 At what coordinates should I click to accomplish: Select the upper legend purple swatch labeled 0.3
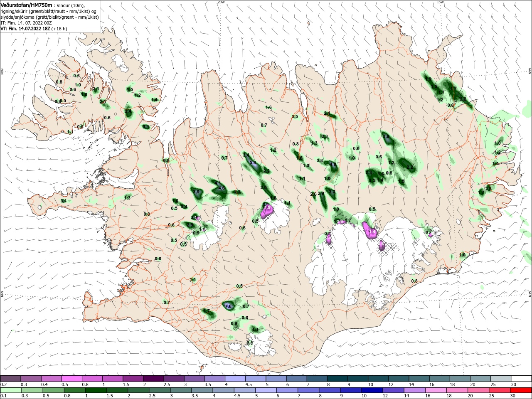click(x=31, y=379)
